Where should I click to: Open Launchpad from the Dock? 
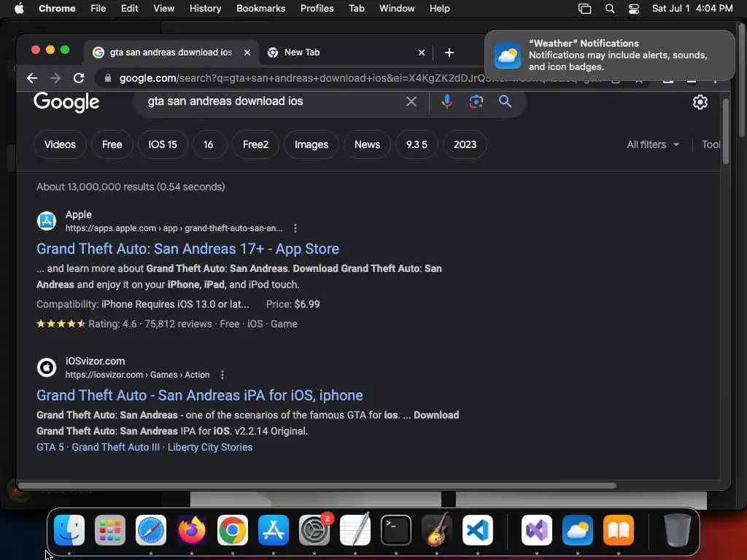point(110,530)
